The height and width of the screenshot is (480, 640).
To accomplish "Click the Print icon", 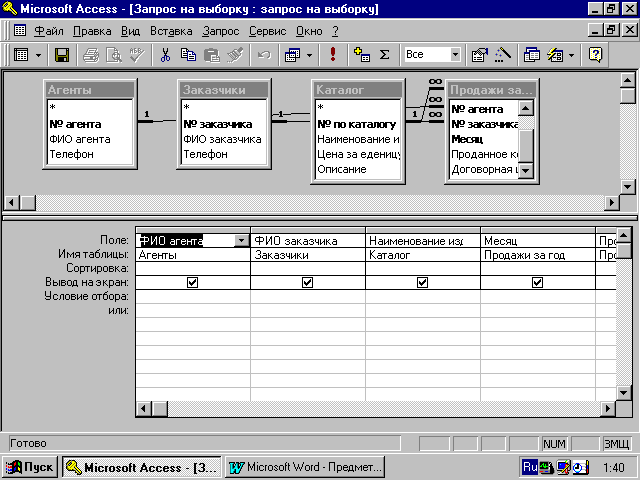I will (x=91, y=55).
